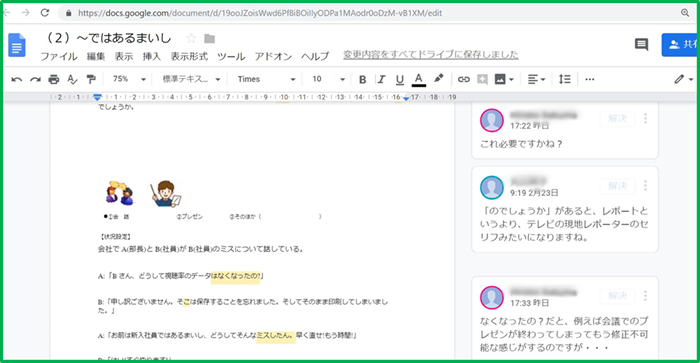Open the editing mode pencil dropdown

coord(683,79)
